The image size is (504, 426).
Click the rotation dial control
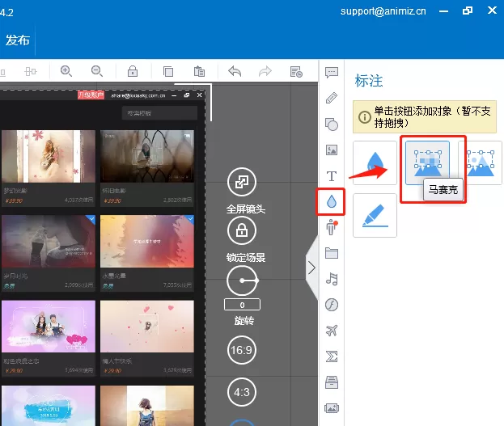[243, 280]
